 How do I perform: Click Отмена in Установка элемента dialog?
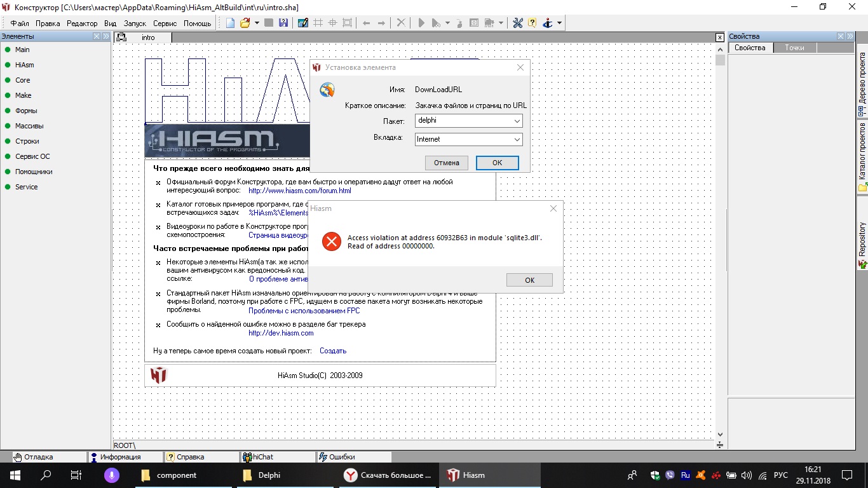coord(447,163)
